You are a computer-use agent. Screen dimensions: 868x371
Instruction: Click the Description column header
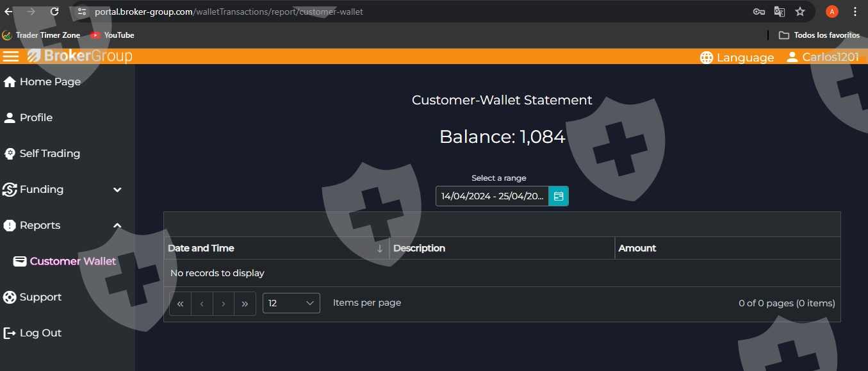coord(502,248)
